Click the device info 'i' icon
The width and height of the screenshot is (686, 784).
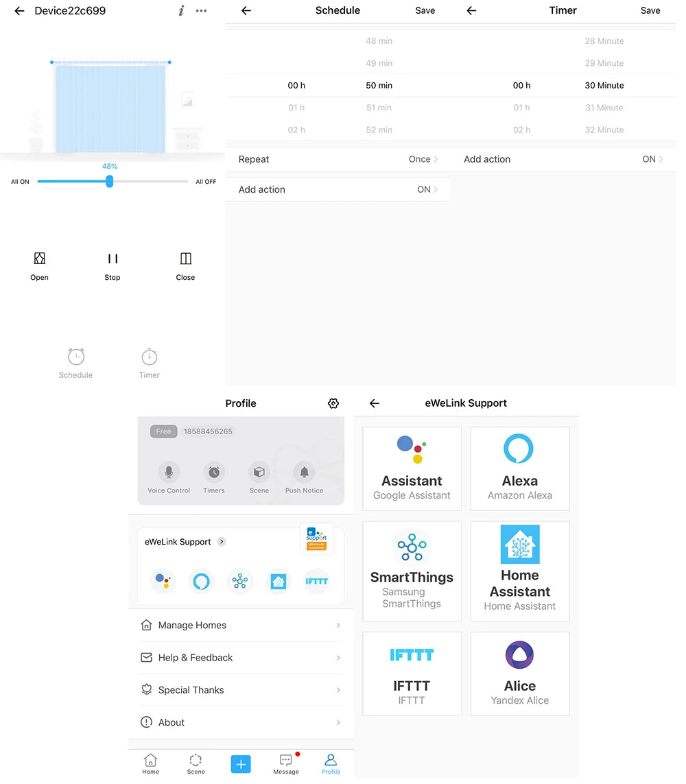pos(181,11)
